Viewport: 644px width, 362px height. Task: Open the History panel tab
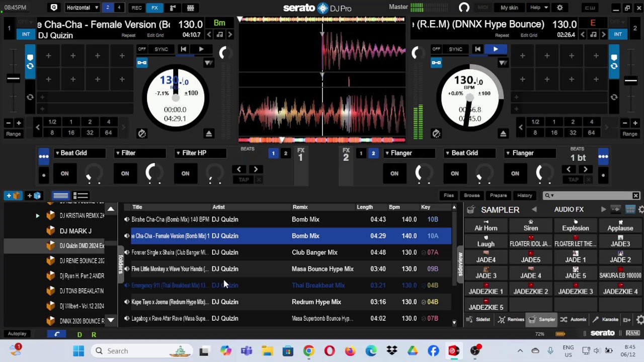[525, 196]
